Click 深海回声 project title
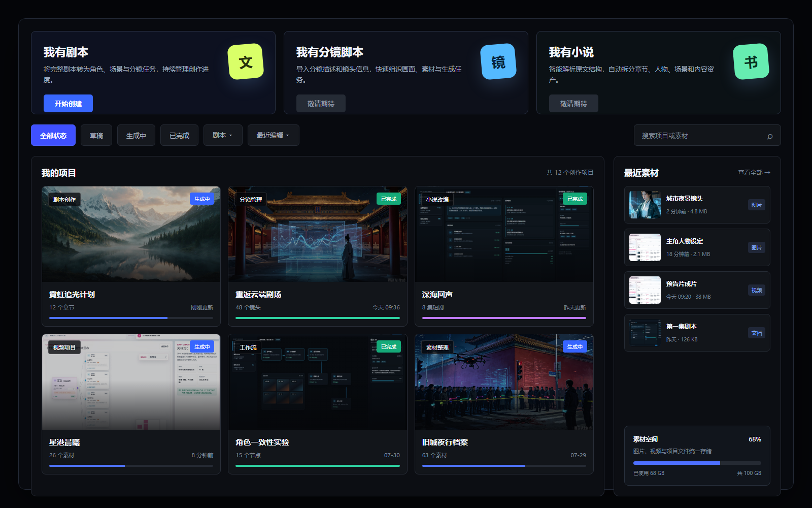812x508 pixels. coord(437,295)
